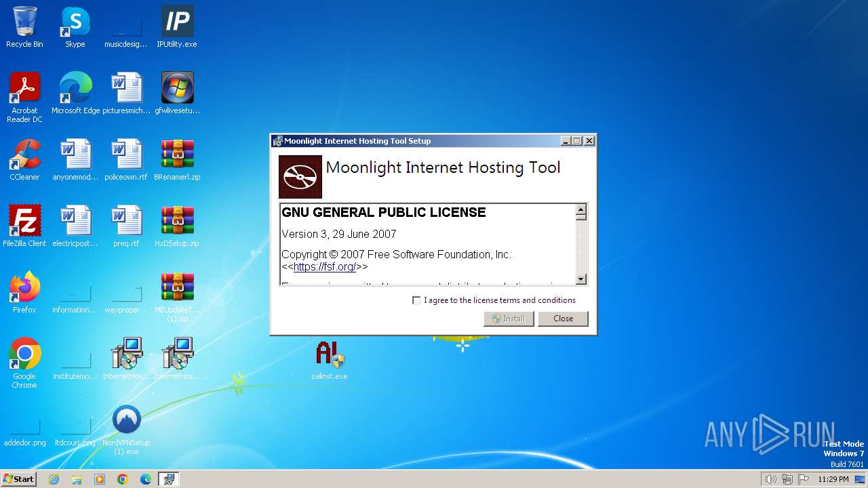Screen dimensions: 868x488
Task: Select the IPUtility.exe desktop icon
Action: coord(177,27)
